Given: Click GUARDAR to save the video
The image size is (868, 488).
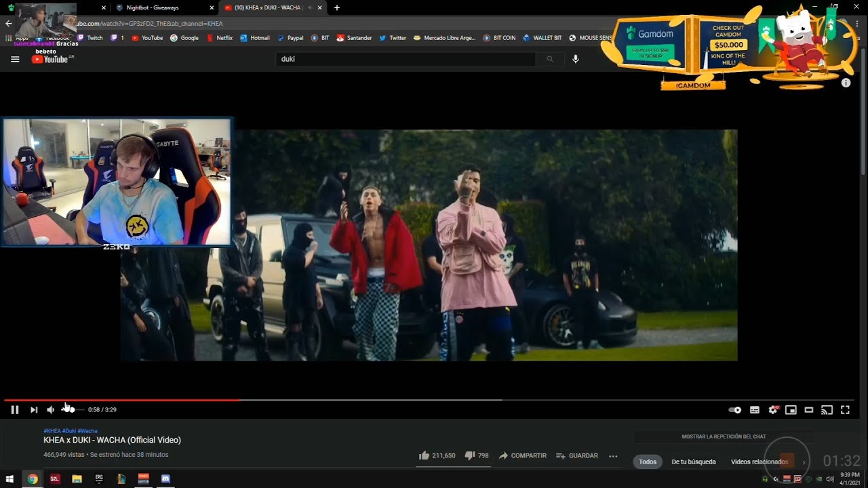Looking at the screenshot, I should (577, 455).
